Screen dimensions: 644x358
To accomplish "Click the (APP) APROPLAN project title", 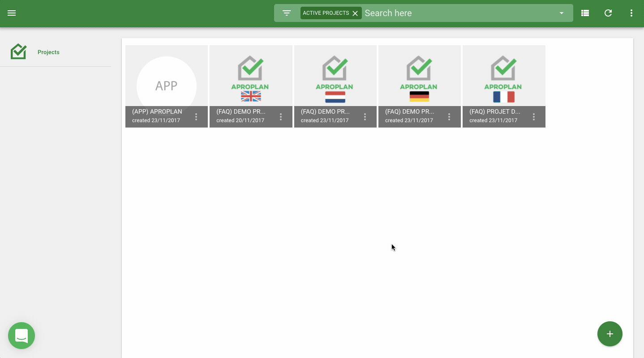I will (x=157, y=111).
